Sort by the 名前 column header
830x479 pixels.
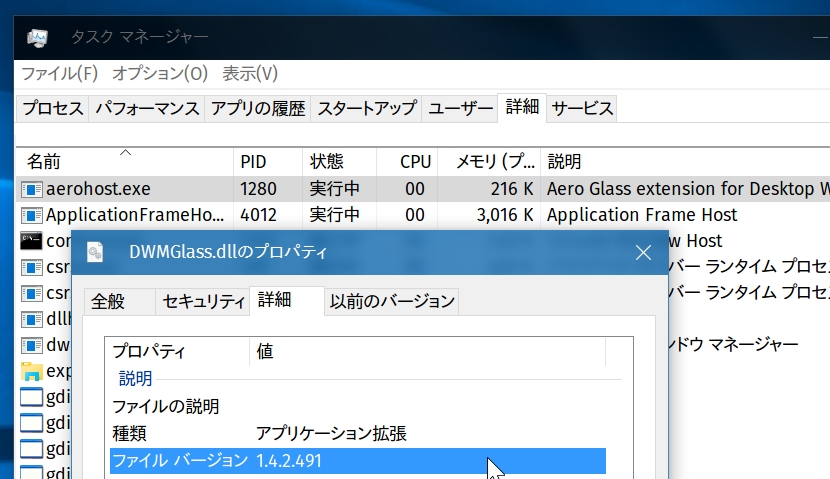(x=125, y=161)
